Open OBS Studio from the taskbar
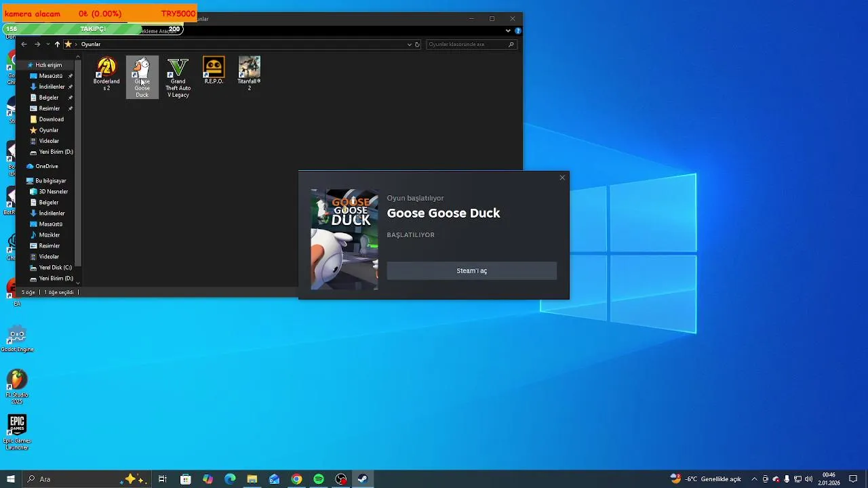 [x=340, y=479]
